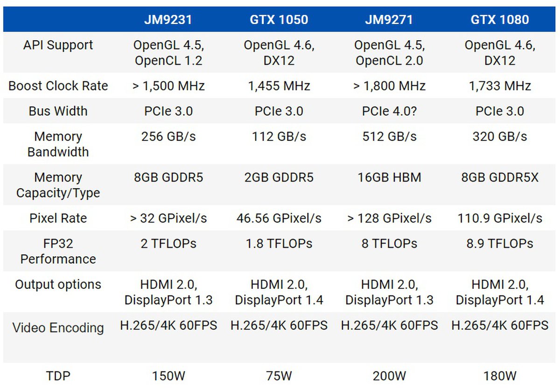Screen dimensions: 560x392
Task: Select the TDP row label
Action: [x=58, y=376]
